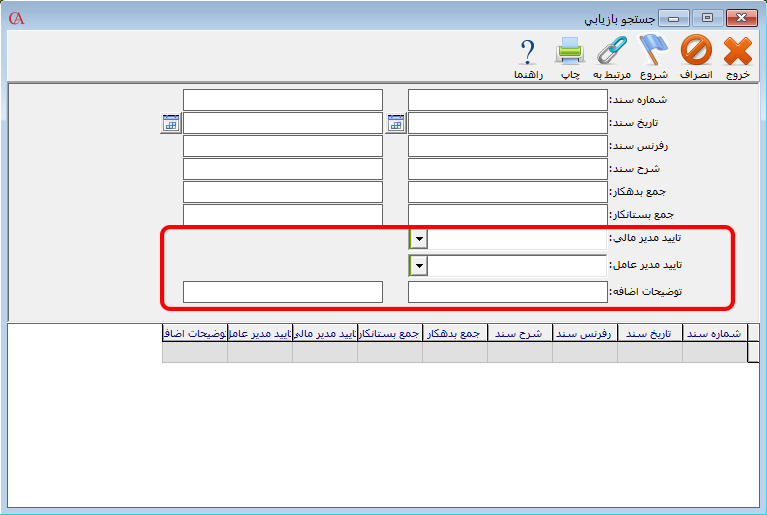Click the چاپ (Print) printer icon
767x515 pixels.
point(569,51)
